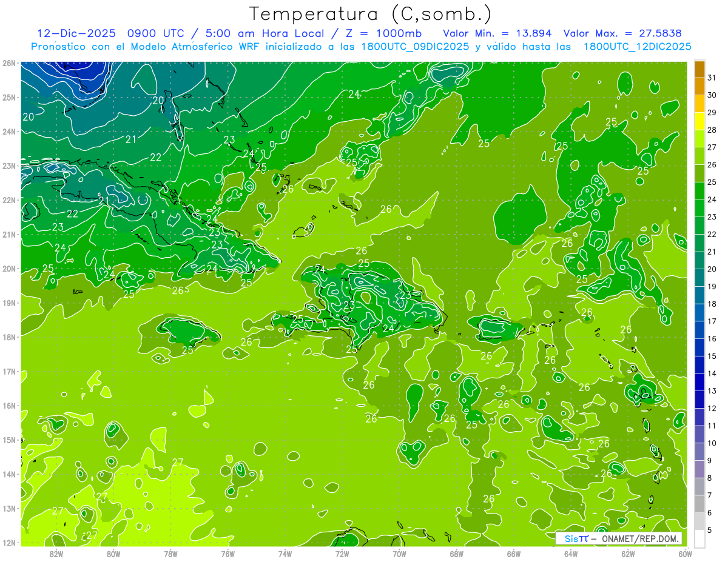
Task: Click the dark blue legend swatch between 13 and 14
Action: [699, 382]
